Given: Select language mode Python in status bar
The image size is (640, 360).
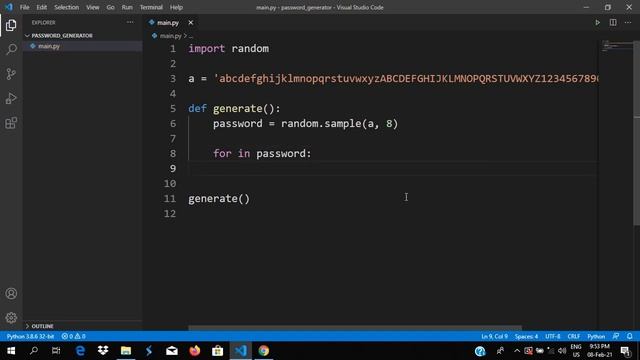Looking at the screenshot, I should click(x=596, y=336).
